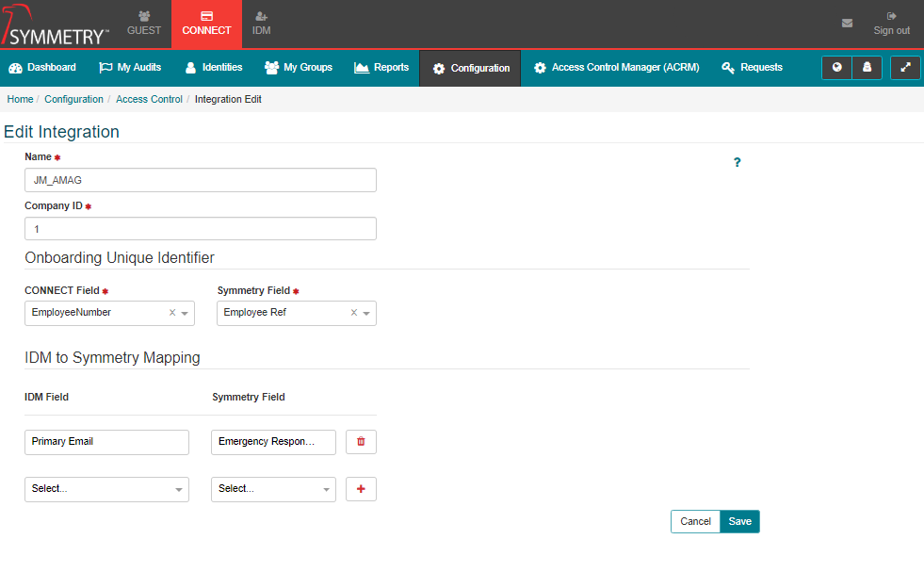Open Configuration breadcrumb link
The width and height of the screenshot is (924, 572).
click(x=73, y=99)
